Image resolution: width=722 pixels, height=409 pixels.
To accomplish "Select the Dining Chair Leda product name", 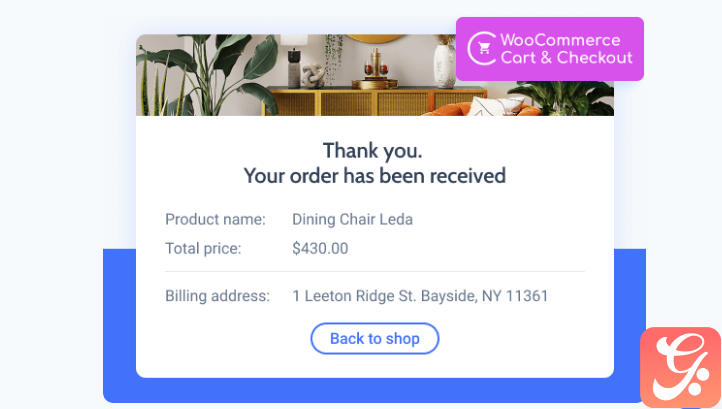I will click(x=352, y=219).
